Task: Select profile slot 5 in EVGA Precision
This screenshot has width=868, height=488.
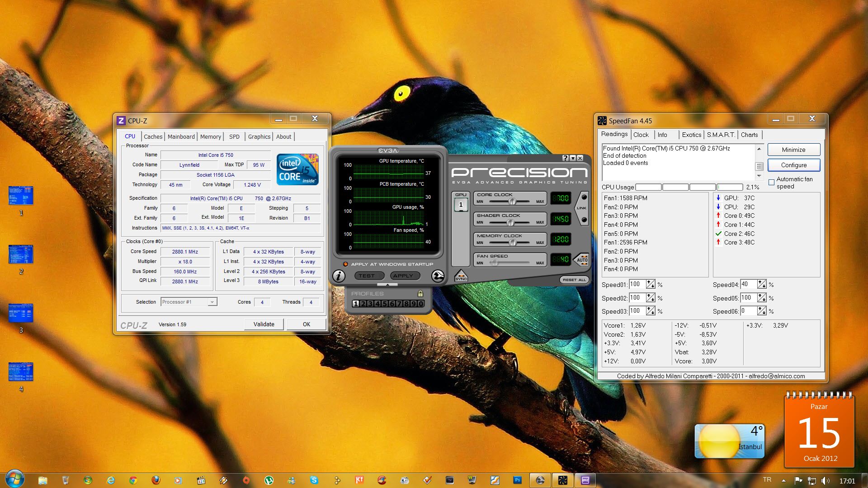Action: pos(385,304)
